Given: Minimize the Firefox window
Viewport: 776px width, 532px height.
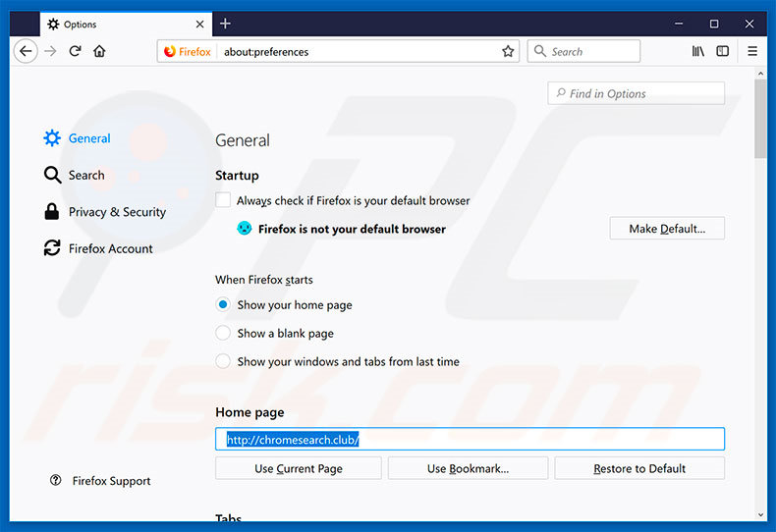Looking at the screenshot, I should coord(679,24).
